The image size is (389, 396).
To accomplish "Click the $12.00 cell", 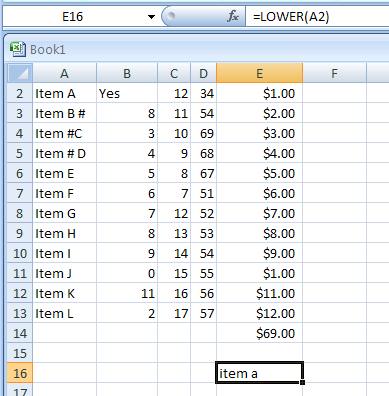I will (x=259, y=313).
